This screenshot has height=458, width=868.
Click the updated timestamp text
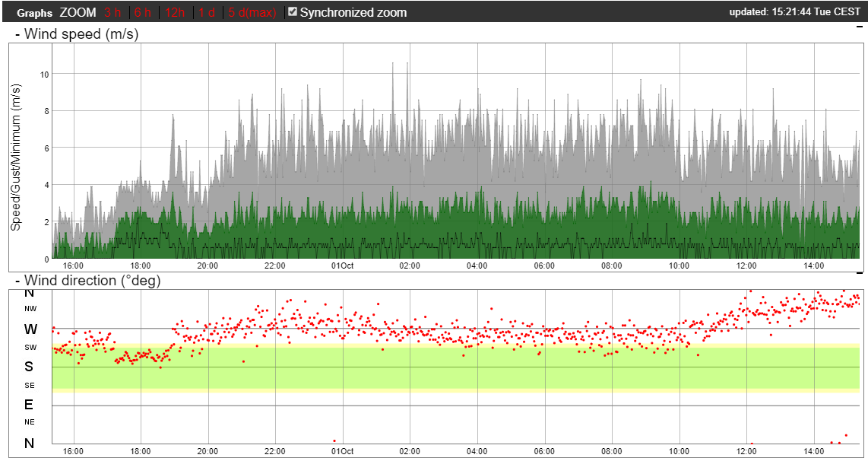click(794, 12)
